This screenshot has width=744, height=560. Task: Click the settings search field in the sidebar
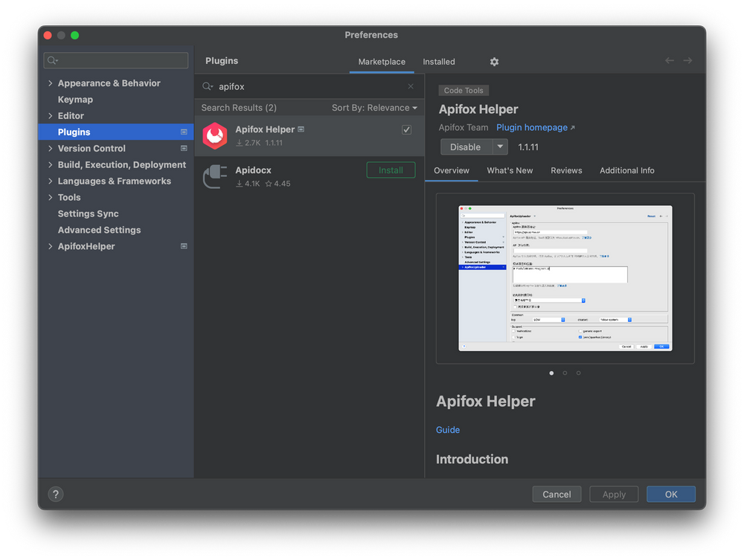click(115, 60)
